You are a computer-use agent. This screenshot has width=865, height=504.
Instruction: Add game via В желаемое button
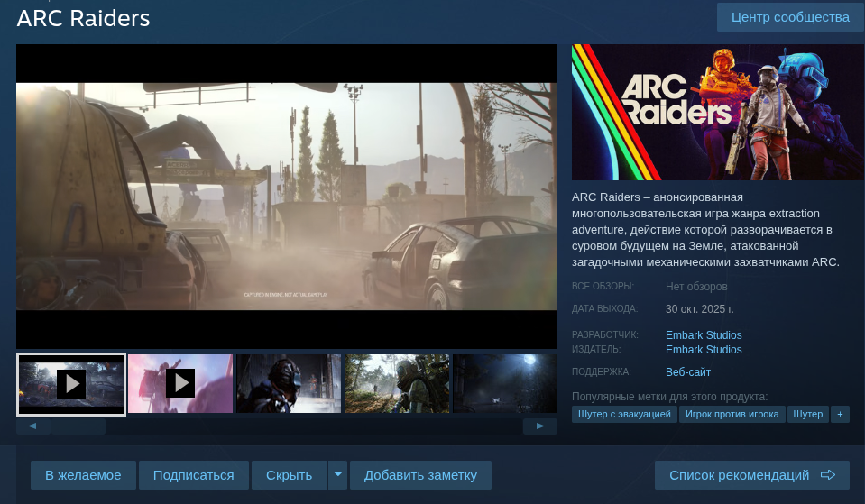tap(83, 475)
